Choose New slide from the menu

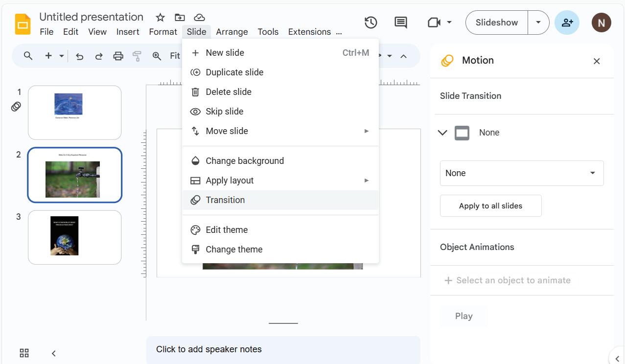280,53
